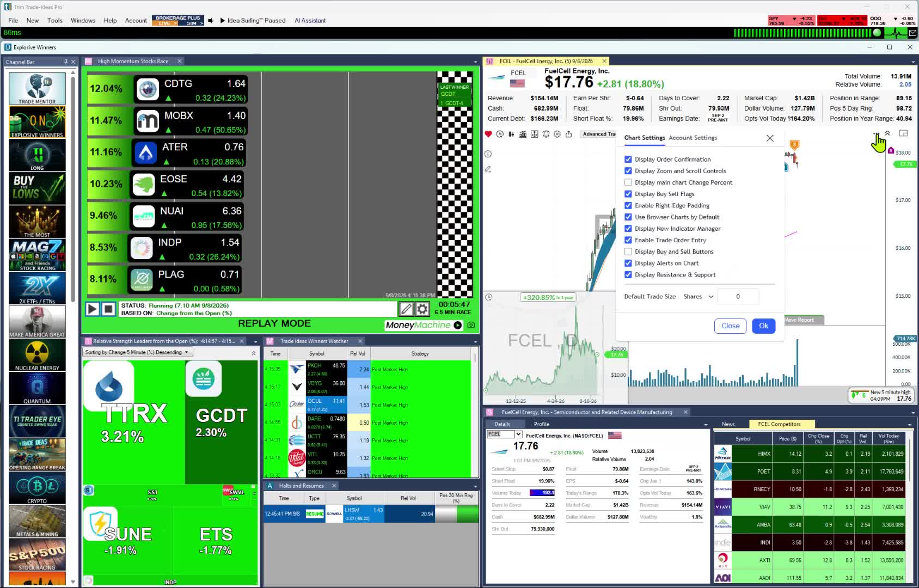Image resolution: width=919 pixels, height=588 pixels.
Task: Collapse the chart header with double chevron
Action: pyautogui.click(x=887, y=133)
